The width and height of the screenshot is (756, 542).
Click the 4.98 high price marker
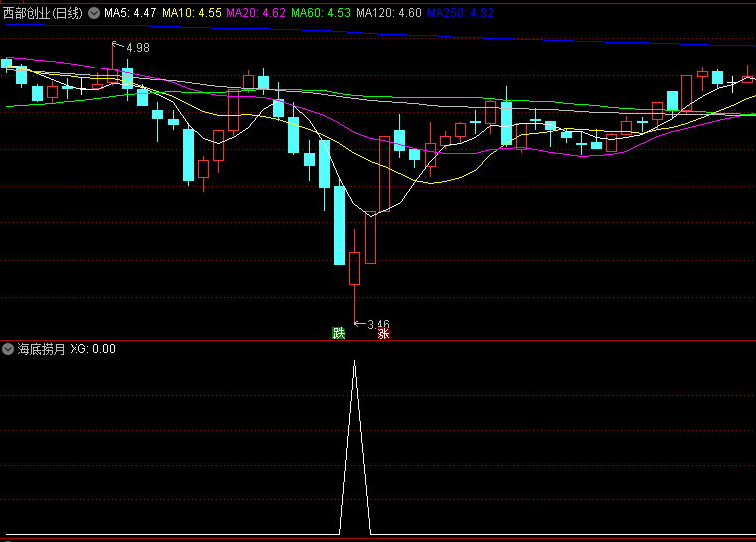click(137, 48)
